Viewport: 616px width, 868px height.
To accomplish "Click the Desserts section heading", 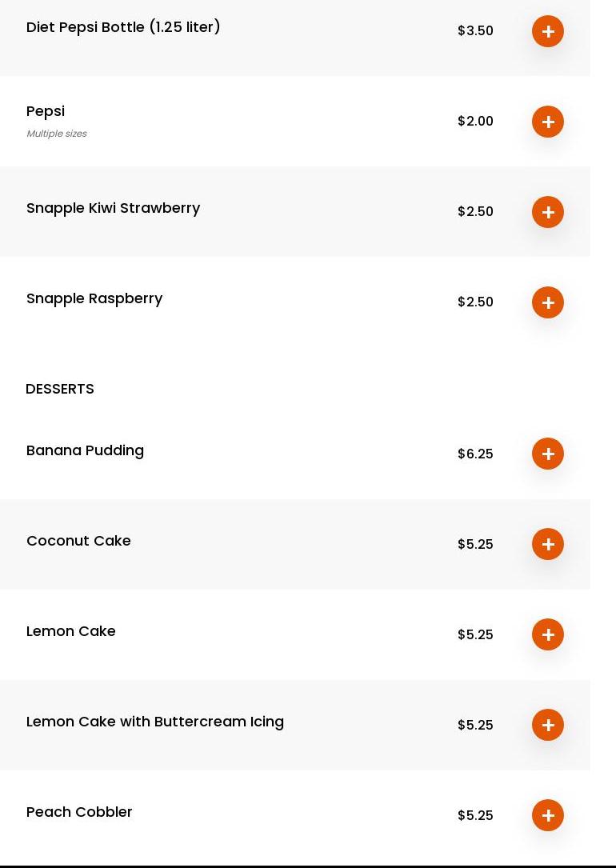I will (60, 389).
